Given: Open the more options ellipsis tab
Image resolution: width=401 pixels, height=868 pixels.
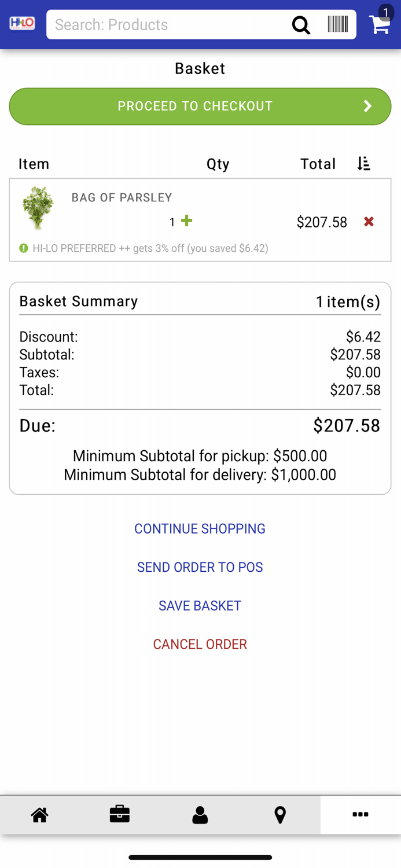Looking at the screenshot, I should [x=360, y=815].
